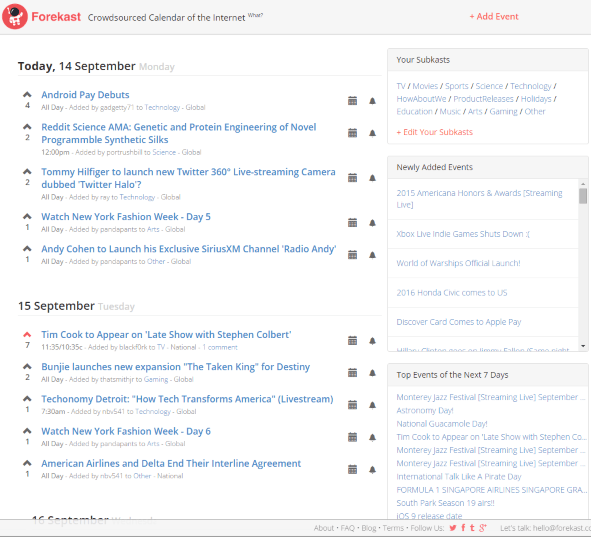Add Radio Andy event to calendar
Image resolution: width=591 pixels, height=537 pixels.
pos(352,255)
